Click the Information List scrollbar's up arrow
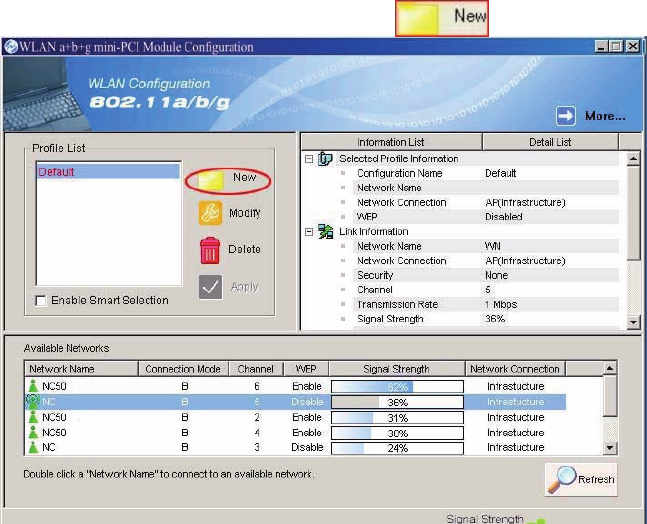The width and height of the screenshot is (647, 524). (633, 159)
